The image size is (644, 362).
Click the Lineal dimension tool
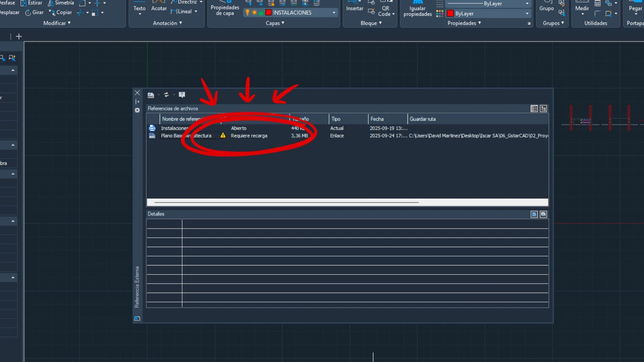[x=181, y=11]
